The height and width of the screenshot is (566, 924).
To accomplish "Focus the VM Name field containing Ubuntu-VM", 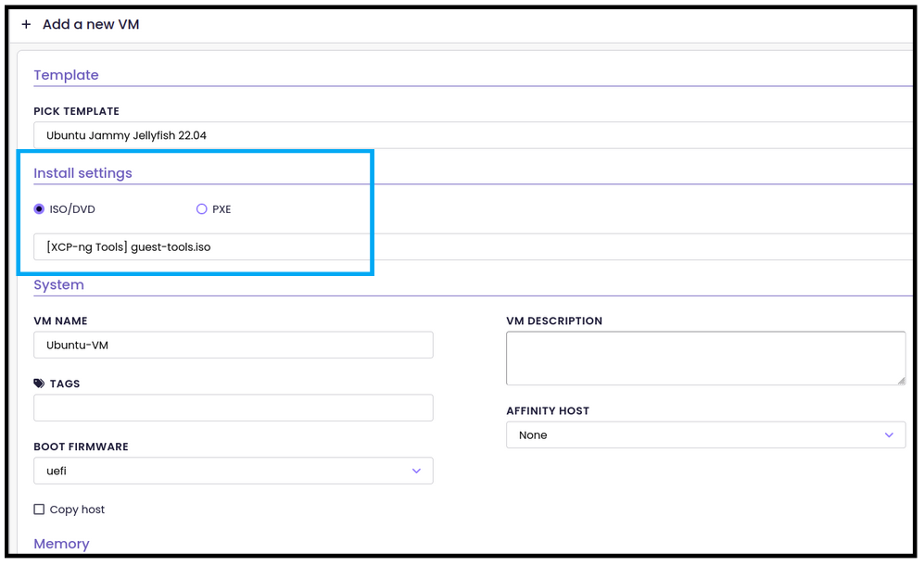I will pyautogui.click(x=234, y=346).
